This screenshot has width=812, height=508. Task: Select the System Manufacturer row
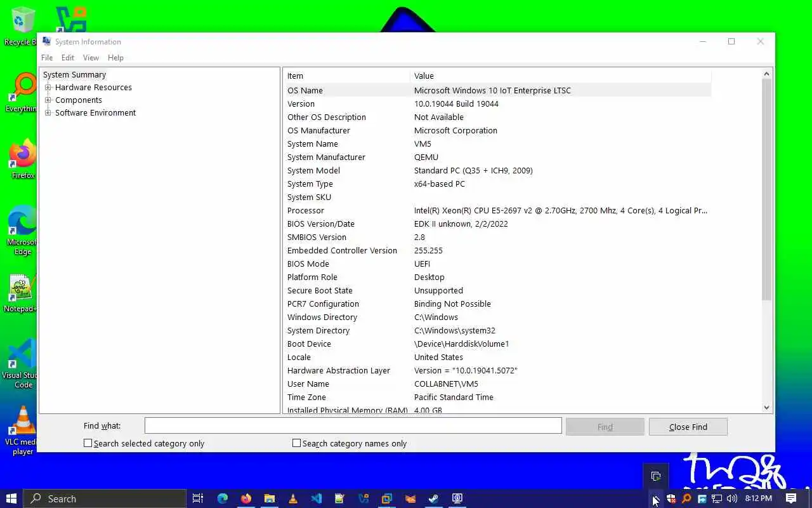(x=497, y=157)
